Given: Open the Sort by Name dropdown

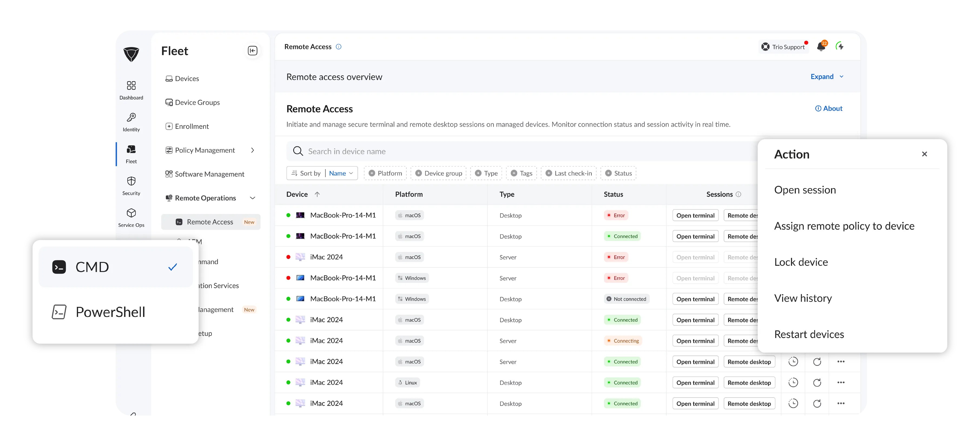Looking at the screenshot, I should pyautogui.click(x=322, y=173).
